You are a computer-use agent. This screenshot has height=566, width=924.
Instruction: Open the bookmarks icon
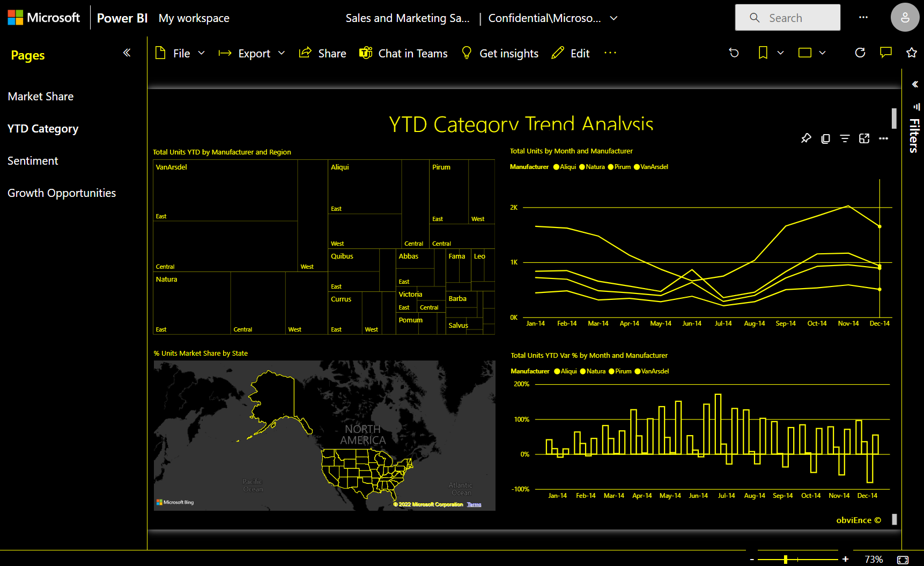(763, 53)
